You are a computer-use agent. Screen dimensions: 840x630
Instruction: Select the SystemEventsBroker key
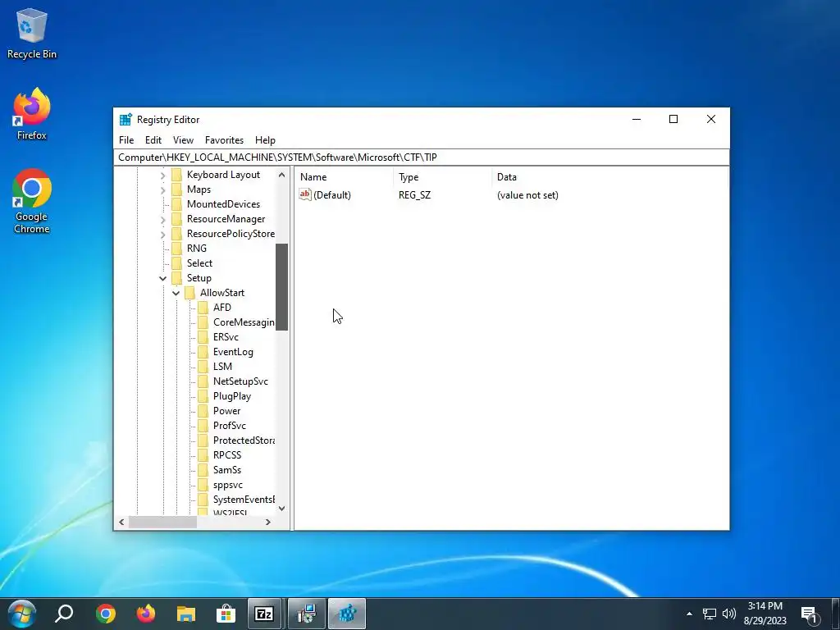coord(243,500)
